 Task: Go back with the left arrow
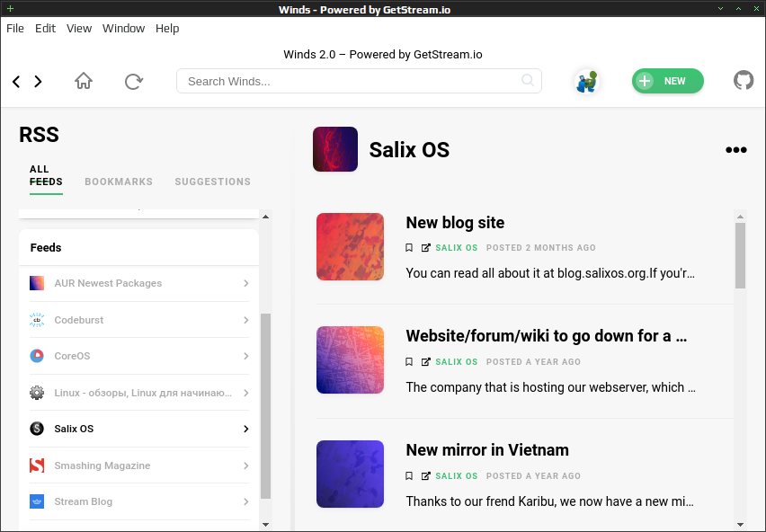click(x=16, y=82)
